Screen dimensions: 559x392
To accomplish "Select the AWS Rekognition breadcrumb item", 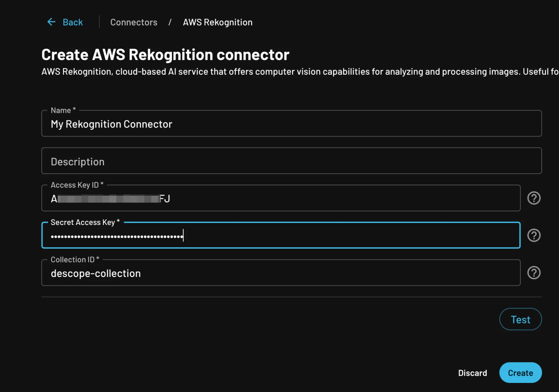I will pyautogui.click(x=217, y=22).
